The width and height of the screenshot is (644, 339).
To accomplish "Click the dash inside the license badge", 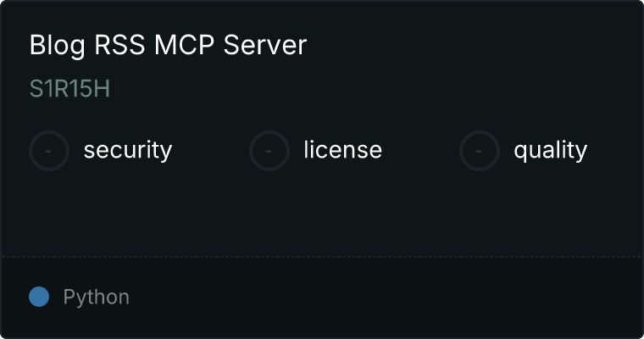I will [269, 151].
